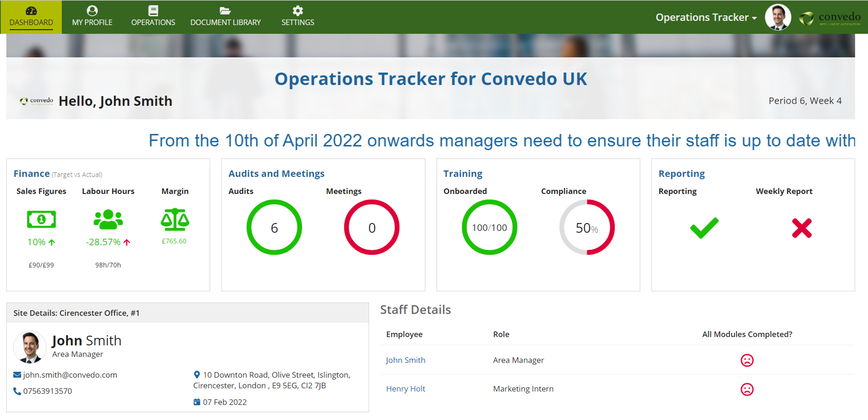Open the Operations tab
Image resolution: width=868 pixels, height=420 pixels.
[153, 17]
